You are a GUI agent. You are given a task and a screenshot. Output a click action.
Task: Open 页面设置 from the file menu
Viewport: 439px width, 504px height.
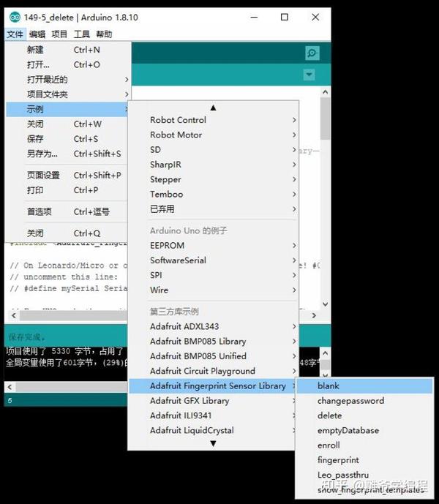[67, 175]
